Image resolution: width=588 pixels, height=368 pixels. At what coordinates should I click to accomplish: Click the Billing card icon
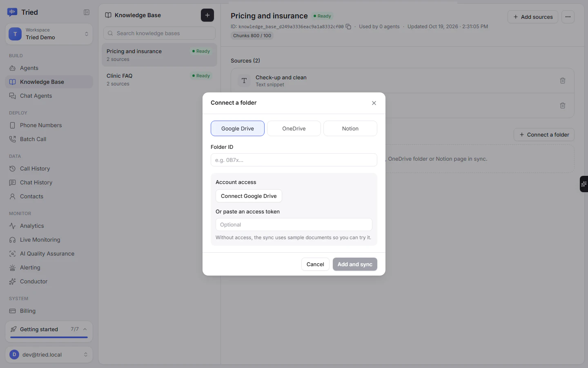click(x=13, y=311)
